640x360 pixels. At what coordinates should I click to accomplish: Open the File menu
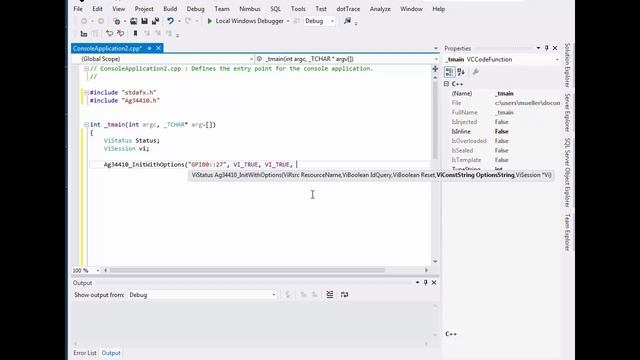(x=78, y=9)
